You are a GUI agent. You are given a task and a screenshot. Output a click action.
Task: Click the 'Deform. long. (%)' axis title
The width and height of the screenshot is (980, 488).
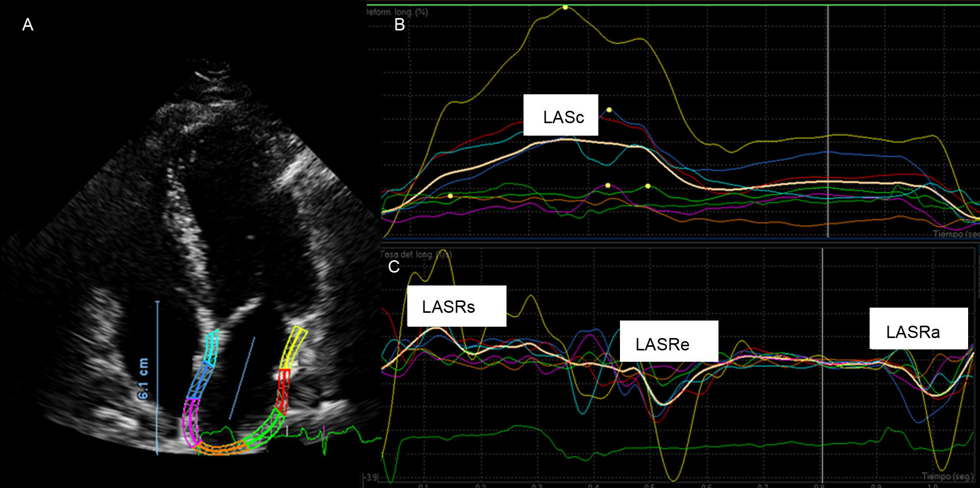[x=397, y=12]
